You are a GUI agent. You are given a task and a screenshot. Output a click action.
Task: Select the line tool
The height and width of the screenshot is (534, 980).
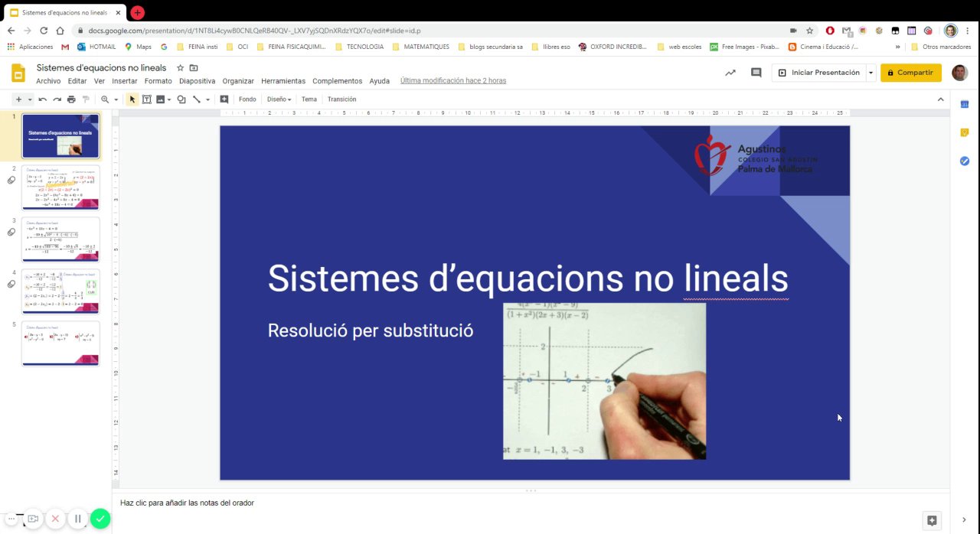197,99
